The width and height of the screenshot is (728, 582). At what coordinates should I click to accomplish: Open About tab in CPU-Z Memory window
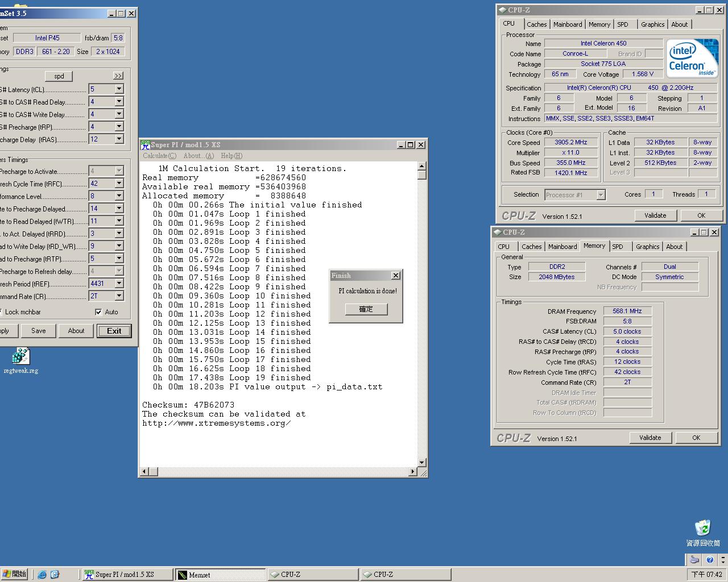tap(675, 247)
